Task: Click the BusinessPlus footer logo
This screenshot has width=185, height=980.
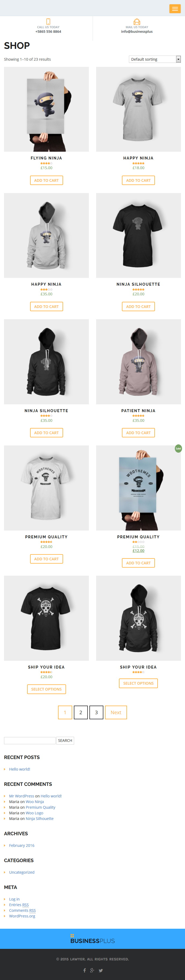Action: pyautogui.click(x=92, y=939)
